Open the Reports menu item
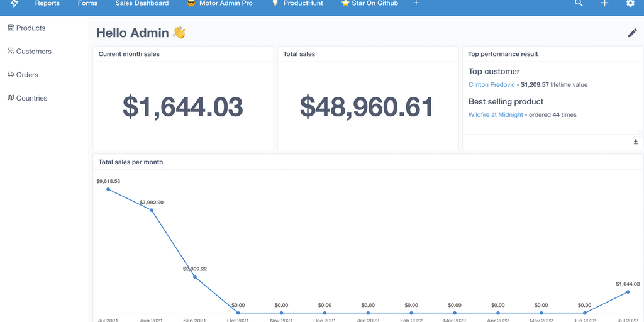The width and height of the screenshot is (644, 322). (47, 4)
